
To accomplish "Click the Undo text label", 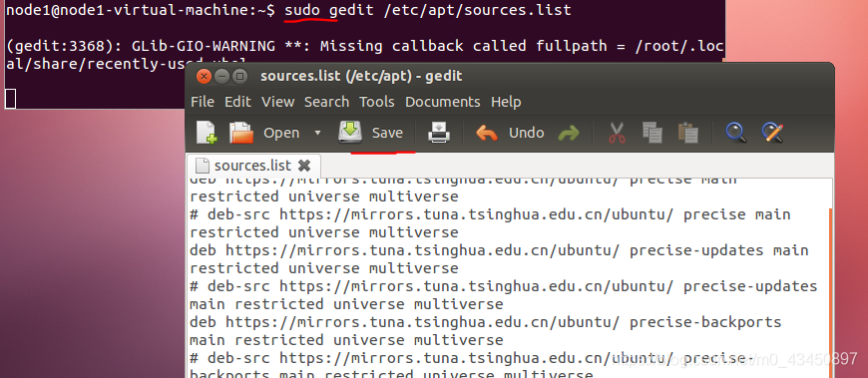I will click(x=527, y=133).
